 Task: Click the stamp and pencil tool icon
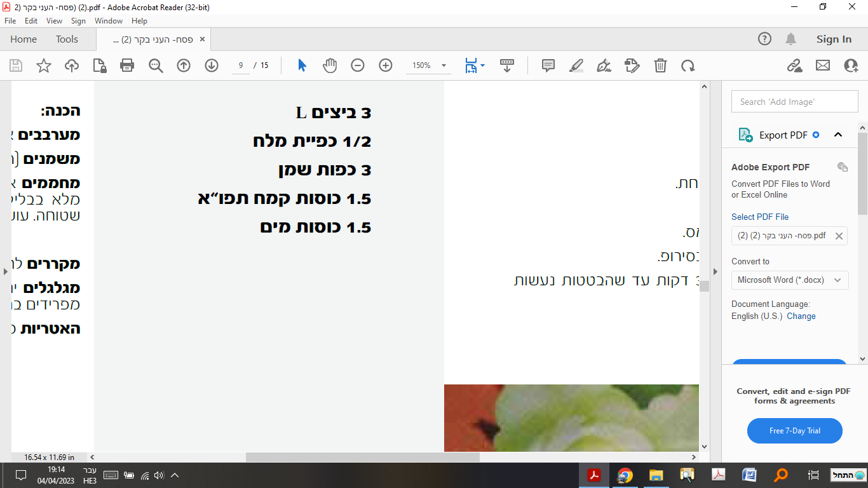(x=632, y=65)
